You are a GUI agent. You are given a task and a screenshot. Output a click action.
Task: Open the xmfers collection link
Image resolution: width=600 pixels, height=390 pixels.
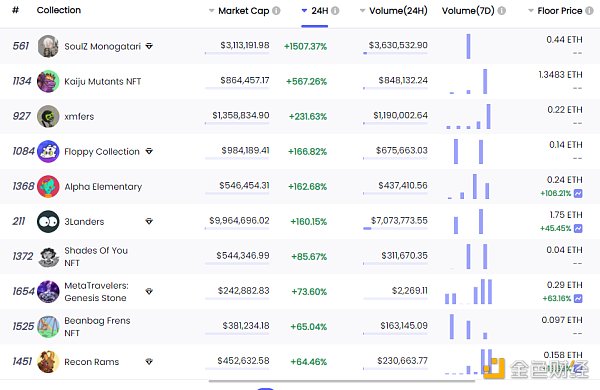[79, 116]
